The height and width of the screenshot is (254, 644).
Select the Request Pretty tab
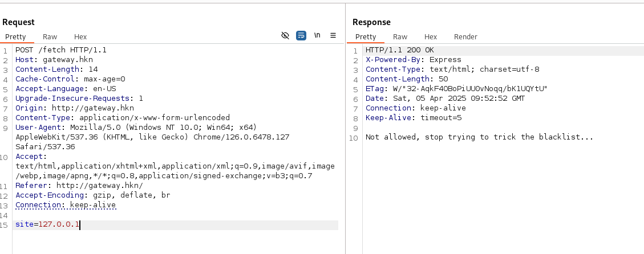[x=16, y=36]
